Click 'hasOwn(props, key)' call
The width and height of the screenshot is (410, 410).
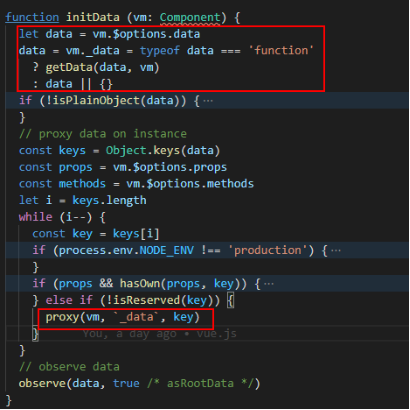[180, 284]
